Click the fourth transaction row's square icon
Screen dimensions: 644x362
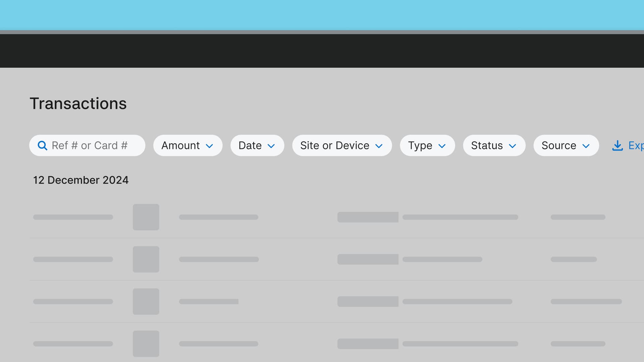[x=146, y=344]
